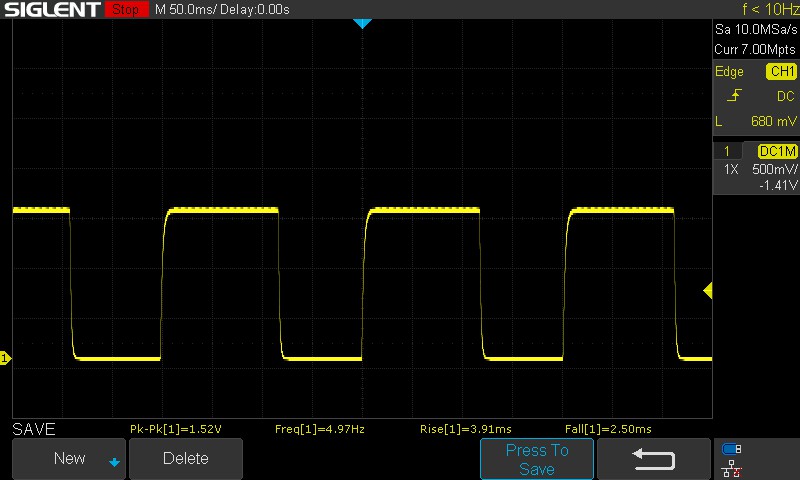Click the M 50.0ms/ Delay timebase readout
The height and width of the screenshot is (480, 800).
tap(222, 10)
